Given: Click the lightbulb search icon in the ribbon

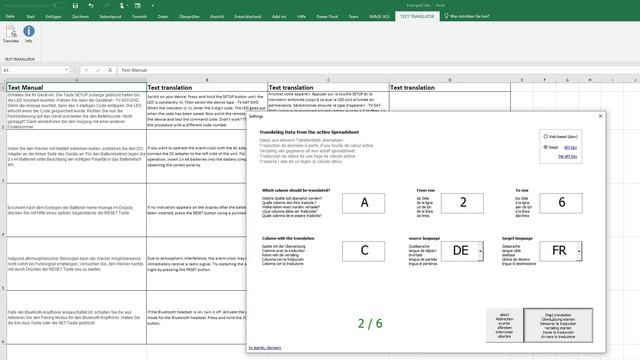Looking at the screenshot, I should 446,16.
